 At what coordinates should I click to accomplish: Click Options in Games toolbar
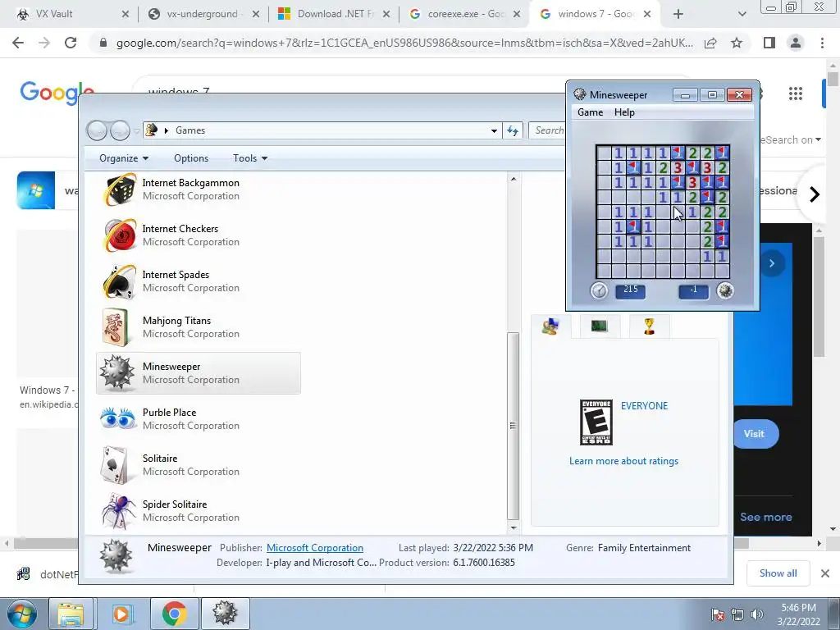point(190,158)
